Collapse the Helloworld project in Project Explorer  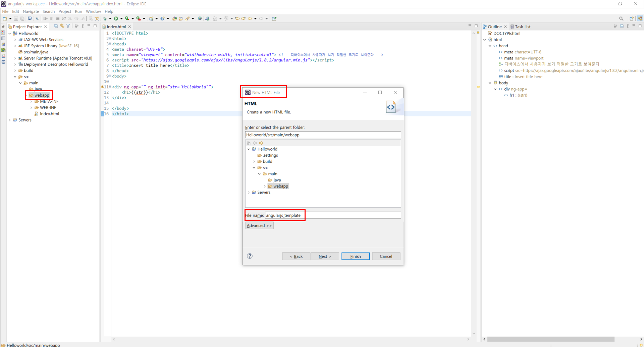coord(10,34)
